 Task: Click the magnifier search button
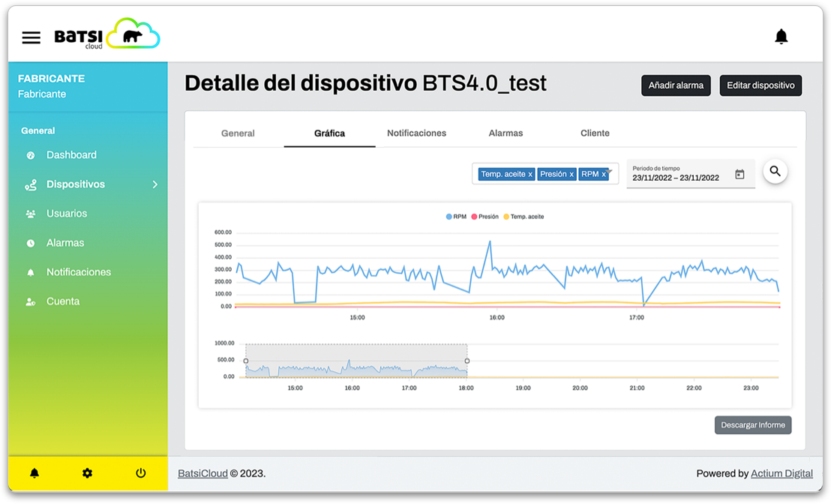(x=775, y=172)
